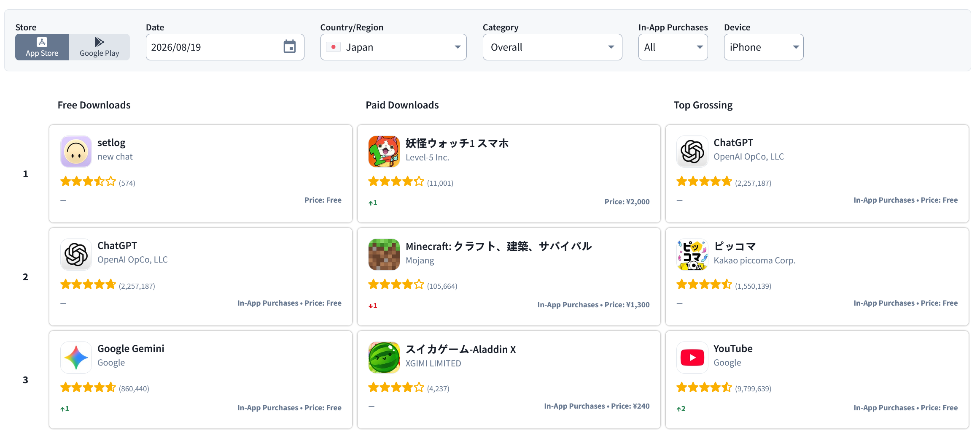This screenshot has width=980, height=431.
Task: Click the 妖怪ウォッチ1 rank-up indicator
Action: [x=373, y=203]
